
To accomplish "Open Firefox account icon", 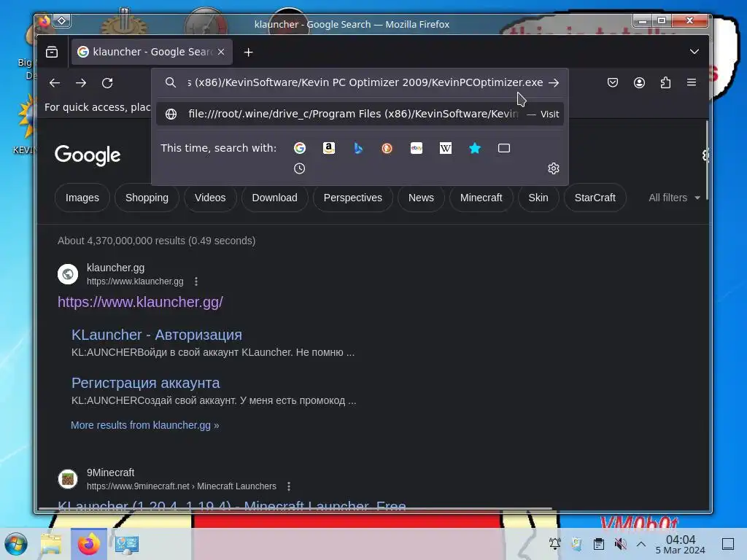I will tap(639, 82).
